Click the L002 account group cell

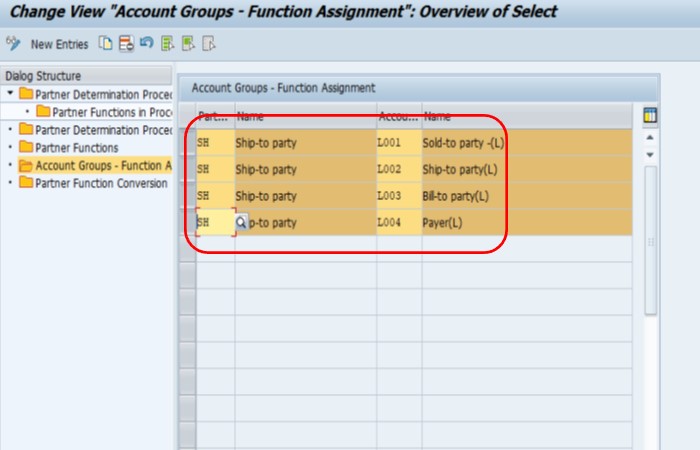click(399, 169)
